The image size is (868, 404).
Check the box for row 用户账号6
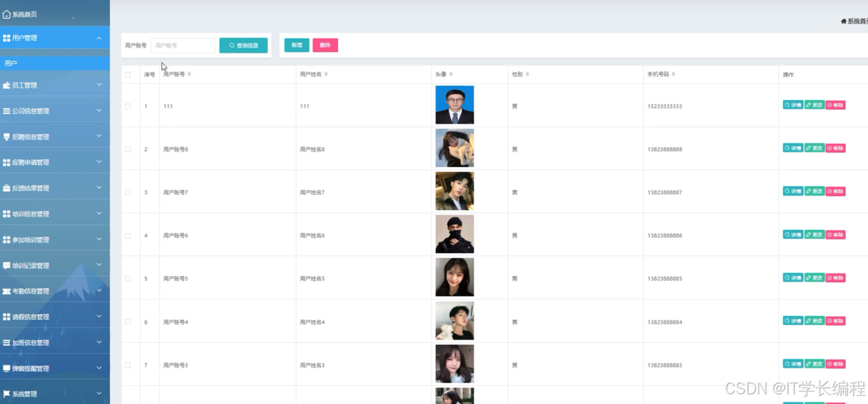pyautogui.click(x=128, y=235)
